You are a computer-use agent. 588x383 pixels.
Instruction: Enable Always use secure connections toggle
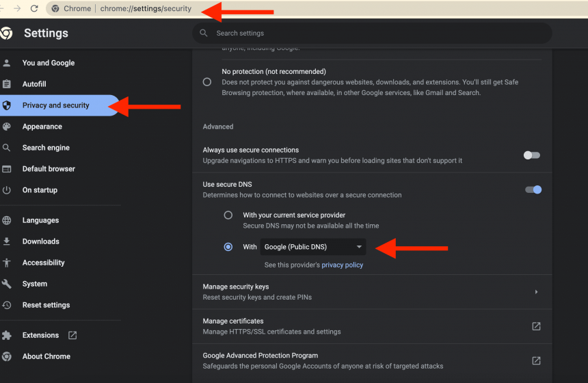tap(532, 155)
